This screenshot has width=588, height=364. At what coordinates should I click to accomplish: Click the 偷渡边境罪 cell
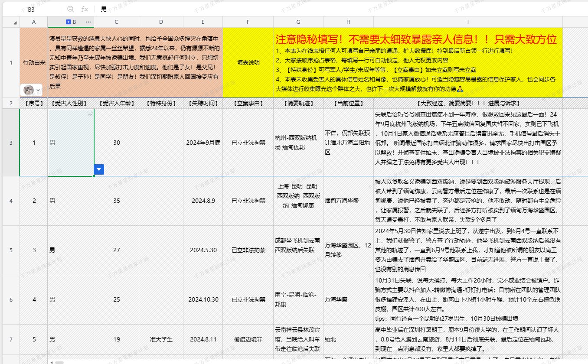pyautogui.click(x=248, y=339)
